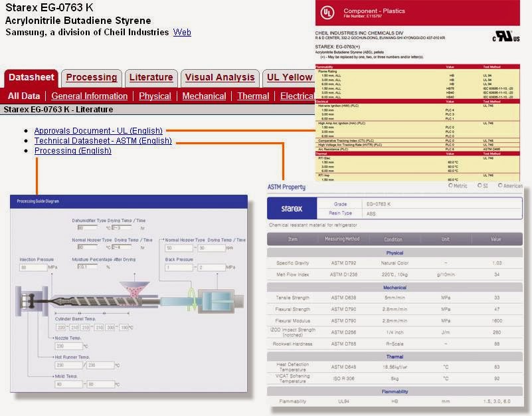Click the "ASTM D1238" method cell
Image resolution: width=532 pixels, height=416 pixels.
click(343, 274)
